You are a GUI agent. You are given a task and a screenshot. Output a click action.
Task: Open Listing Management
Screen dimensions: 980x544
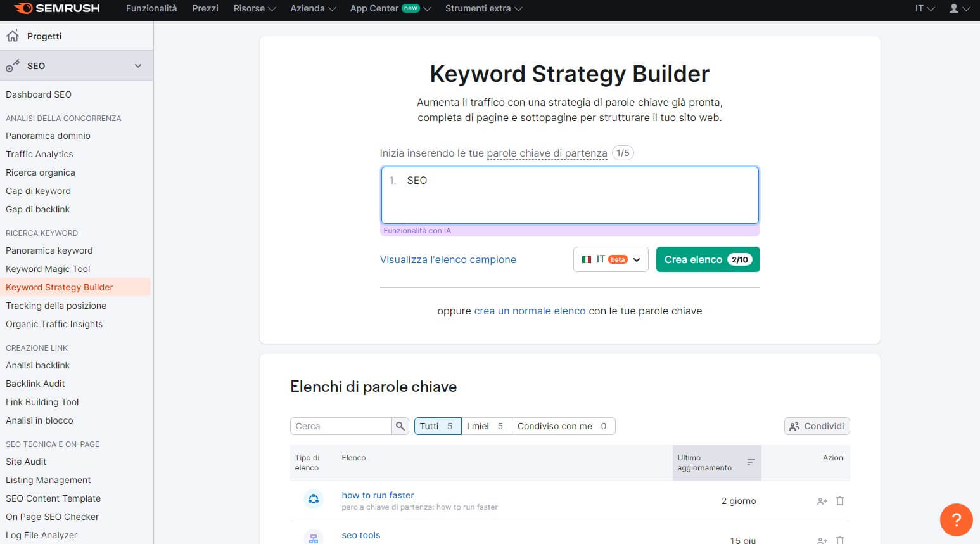(48, 480)
